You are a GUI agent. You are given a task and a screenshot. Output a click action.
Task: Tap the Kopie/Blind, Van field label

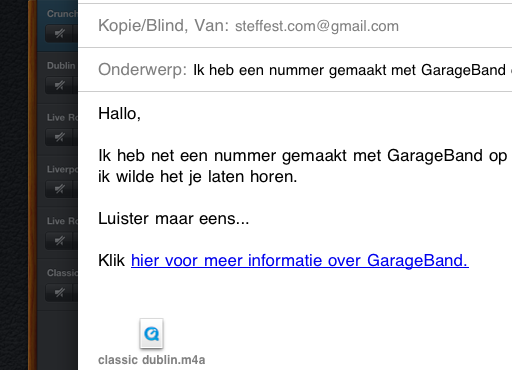pos(163,26)
